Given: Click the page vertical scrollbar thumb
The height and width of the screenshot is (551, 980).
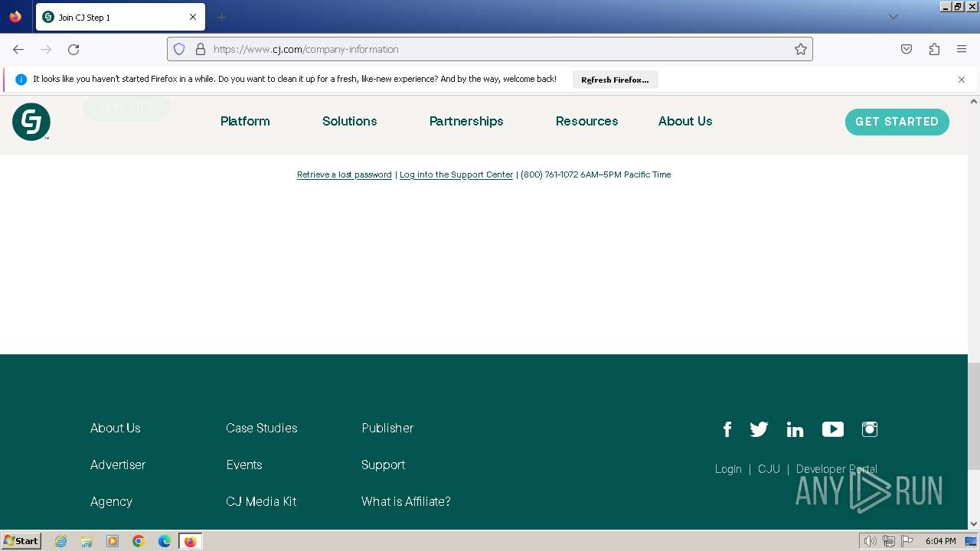Looking at the screenshot, I should click(x=974, y=416).
